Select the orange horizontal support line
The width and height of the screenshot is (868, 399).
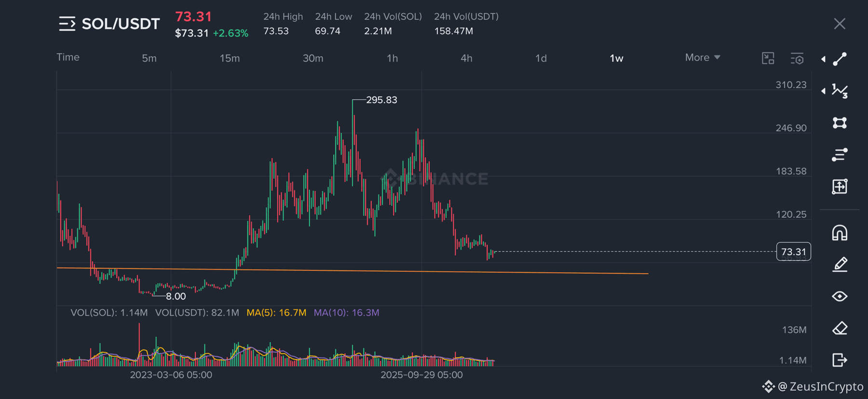353,270
